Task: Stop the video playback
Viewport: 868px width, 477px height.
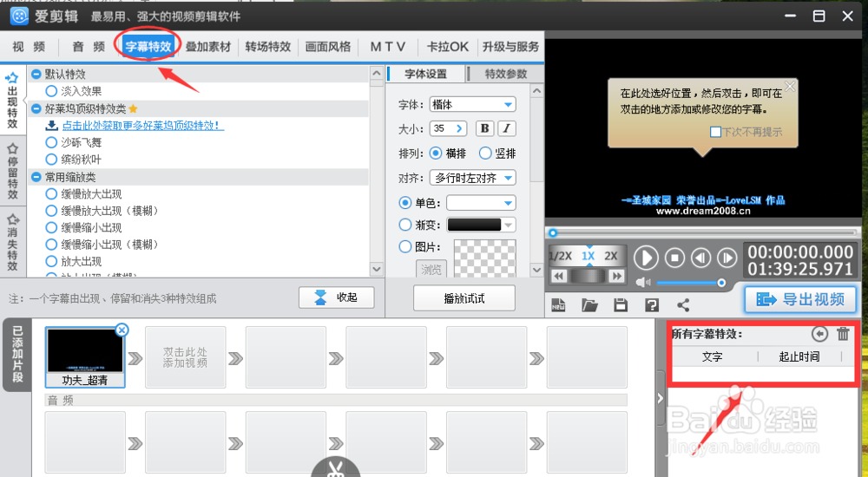Action: (x=674, y=258)
